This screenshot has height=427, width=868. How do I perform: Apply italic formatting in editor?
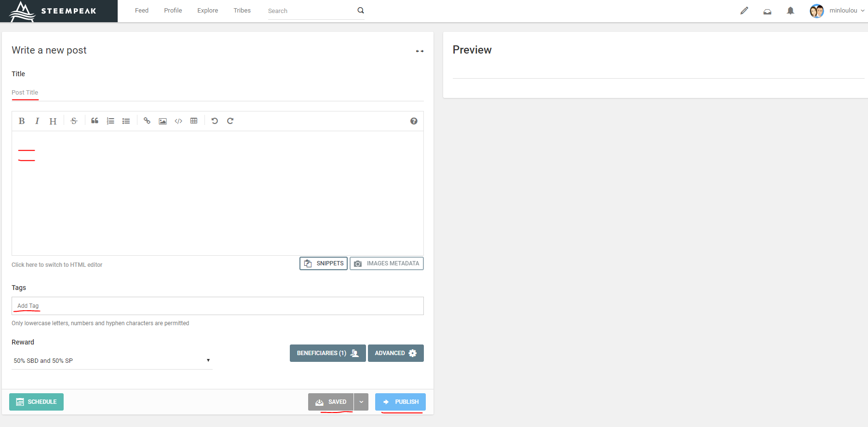[x=37, y=121]
